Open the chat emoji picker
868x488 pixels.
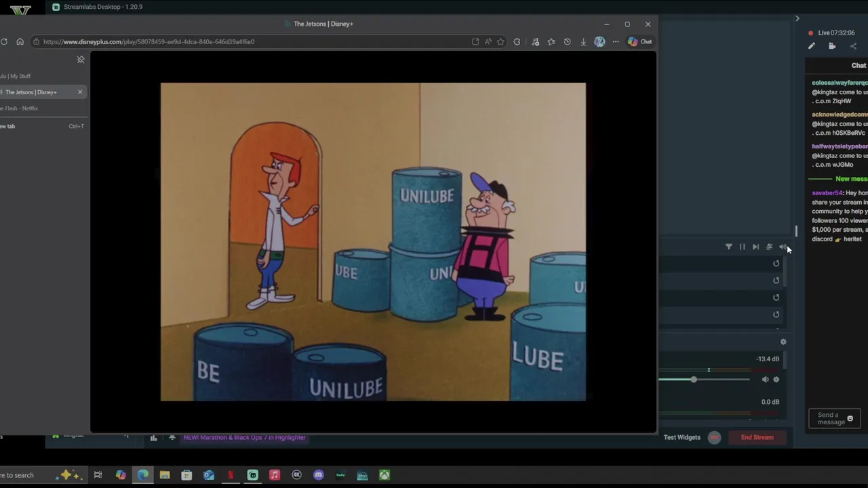(850, 419)
